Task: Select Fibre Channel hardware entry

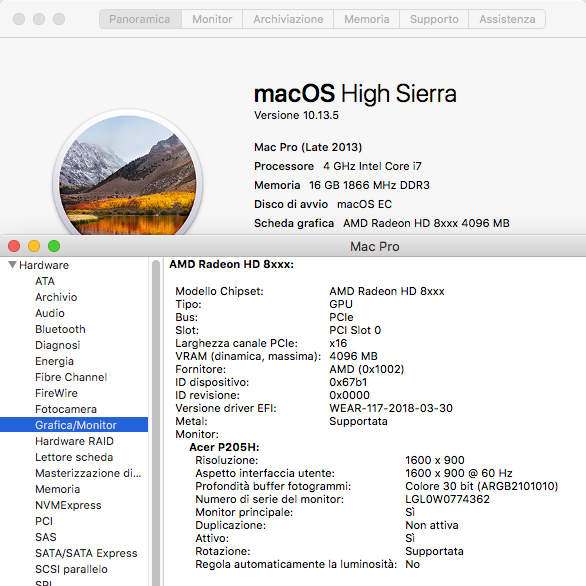Action: [71, 377]
